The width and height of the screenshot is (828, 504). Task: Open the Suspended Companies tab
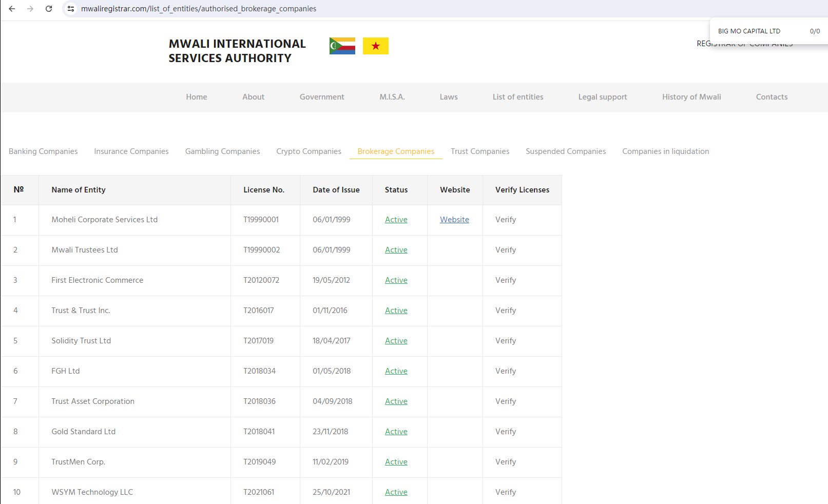[x=565, y=151]
